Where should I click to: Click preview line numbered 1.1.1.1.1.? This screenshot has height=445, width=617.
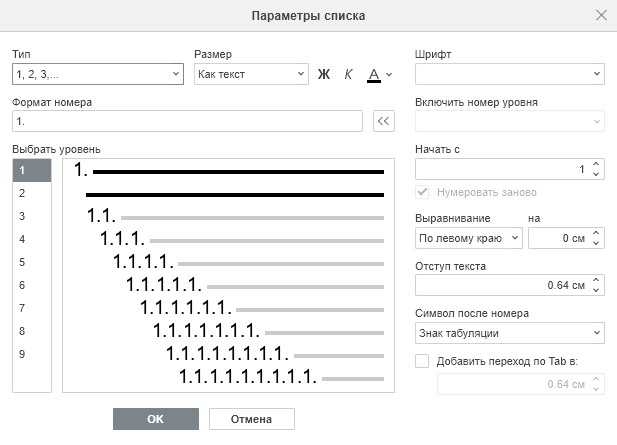[x=255, y=285]
